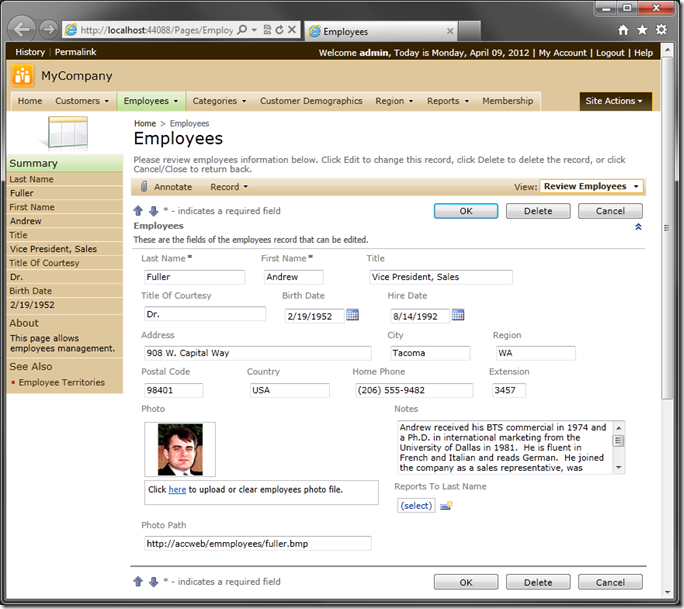Click the page scroll up arrow
The image size is (684, 609).
(667, 50)
